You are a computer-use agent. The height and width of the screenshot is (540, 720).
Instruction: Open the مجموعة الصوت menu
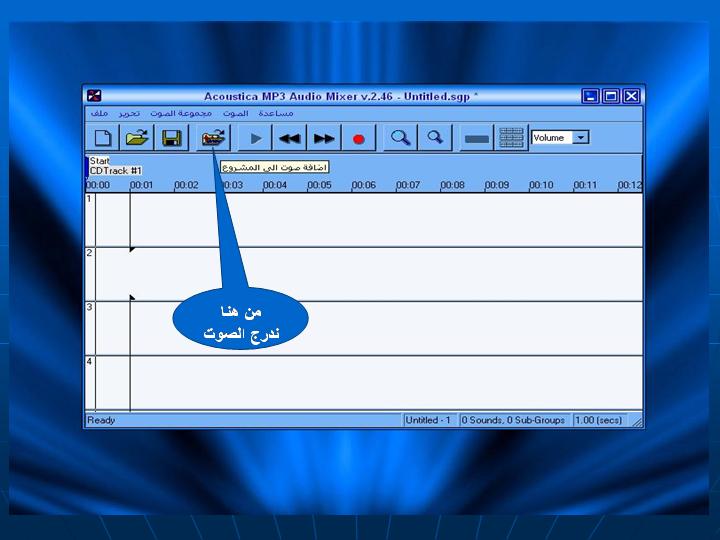[x=181, y=113]
